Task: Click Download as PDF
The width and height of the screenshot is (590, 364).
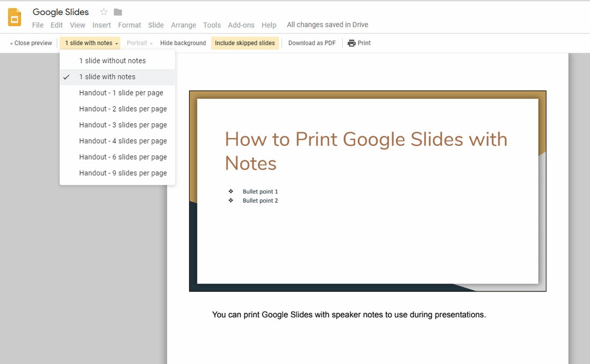Action: tap(312, 43)
